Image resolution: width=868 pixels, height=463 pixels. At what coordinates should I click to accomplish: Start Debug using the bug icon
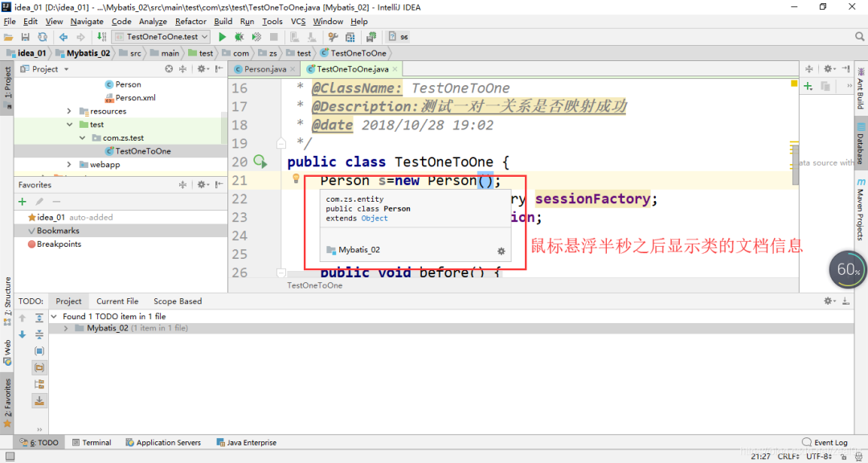coord(239,36)
